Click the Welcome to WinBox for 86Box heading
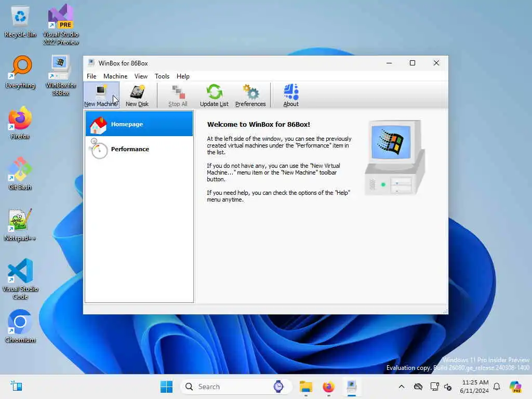The image size is (532, 399). click(x=259, y=124)
